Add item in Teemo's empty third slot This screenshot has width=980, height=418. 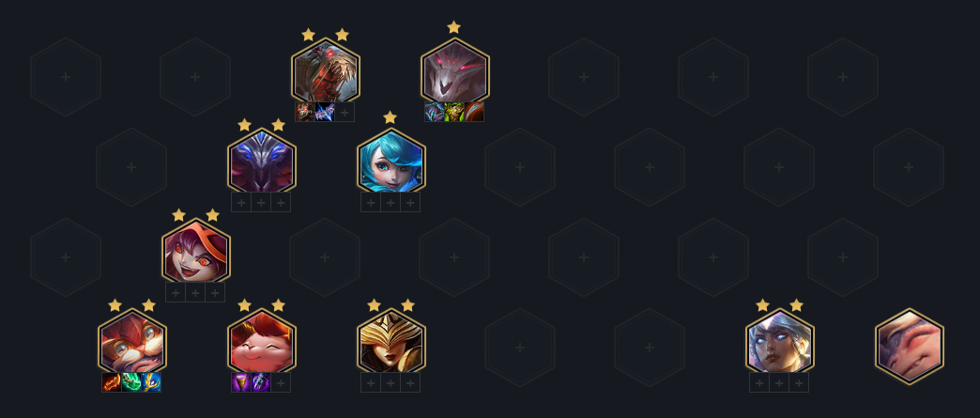coord(281,382)
